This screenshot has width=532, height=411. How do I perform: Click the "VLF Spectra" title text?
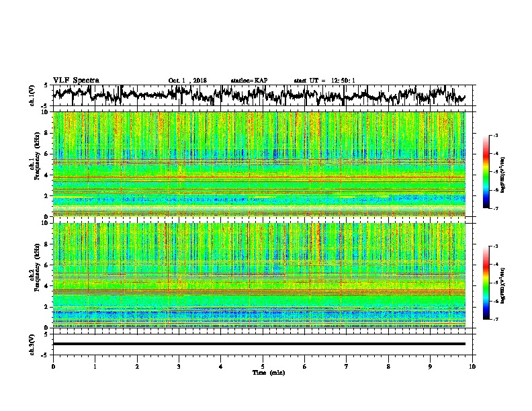(76, 81)
